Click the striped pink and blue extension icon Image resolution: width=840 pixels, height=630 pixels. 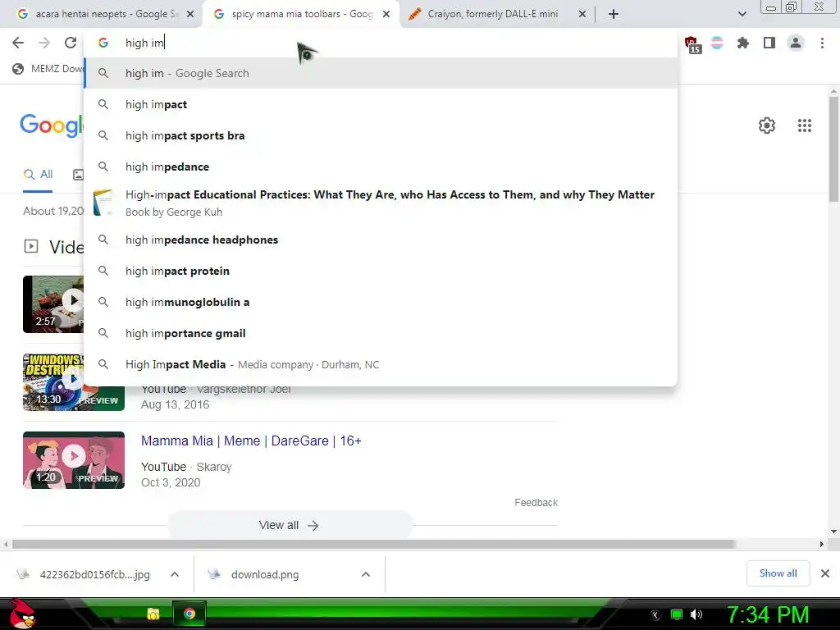point(717,43)
